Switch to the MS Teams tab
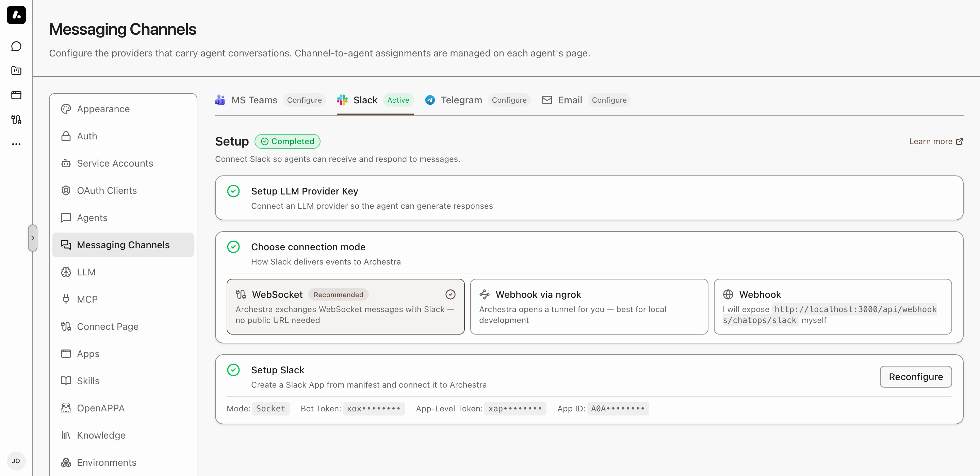Viewport: 980px width, 476px height. tap(270, 100)
